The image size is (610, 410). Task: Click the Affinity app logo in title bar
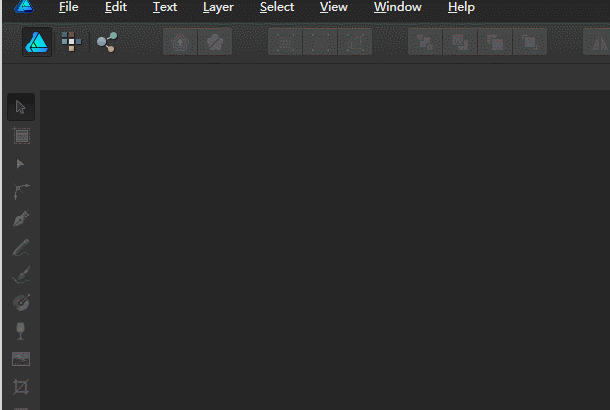click(24, 7)
